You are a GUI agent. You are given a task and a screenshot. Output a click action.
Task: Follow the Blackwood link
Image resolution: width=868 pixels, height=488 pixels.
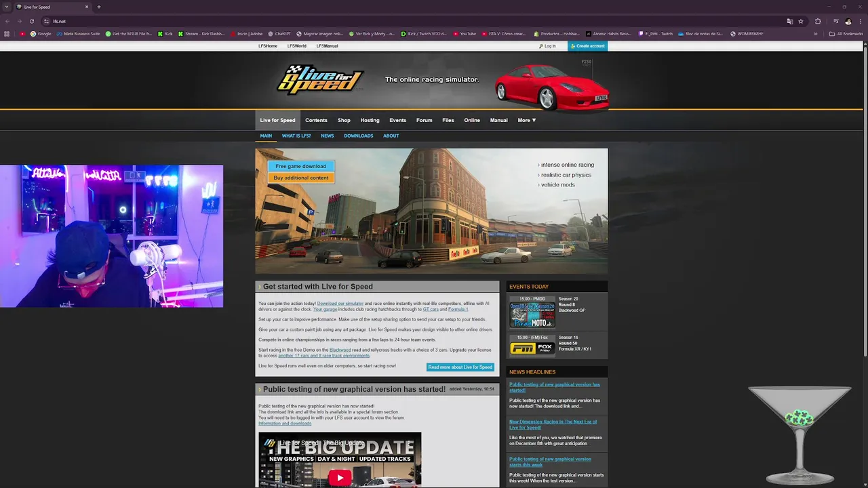(340, 350)
